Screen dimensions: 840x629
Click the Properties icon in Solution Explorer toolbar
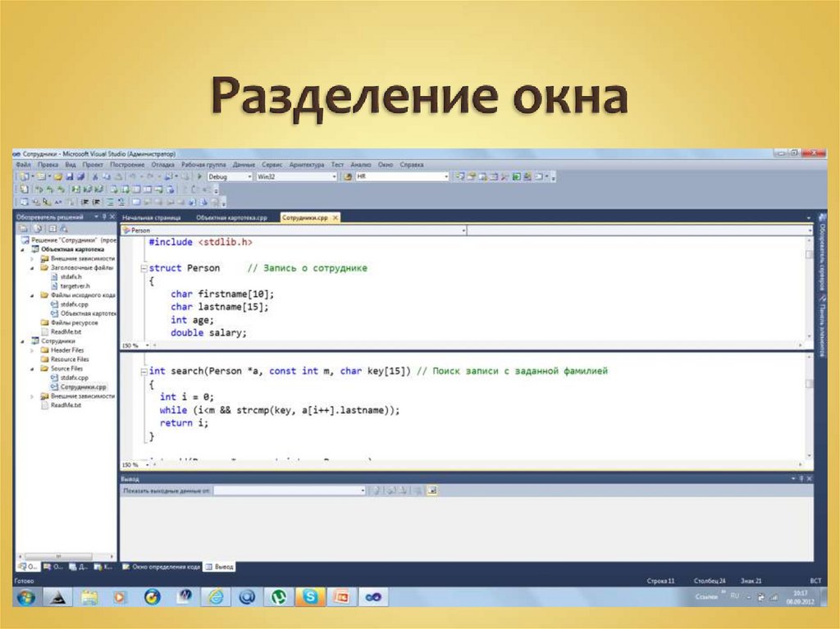pyautogui.click(x=24, y=229)
